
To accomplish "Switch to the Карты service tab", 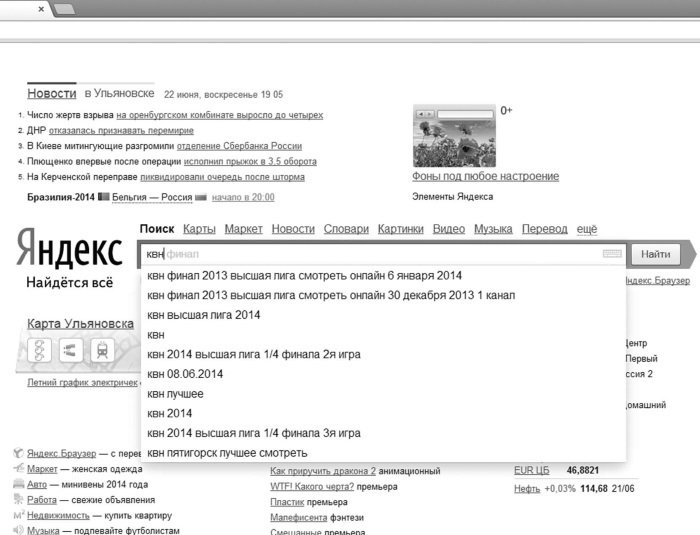I will tap(199, 229).
